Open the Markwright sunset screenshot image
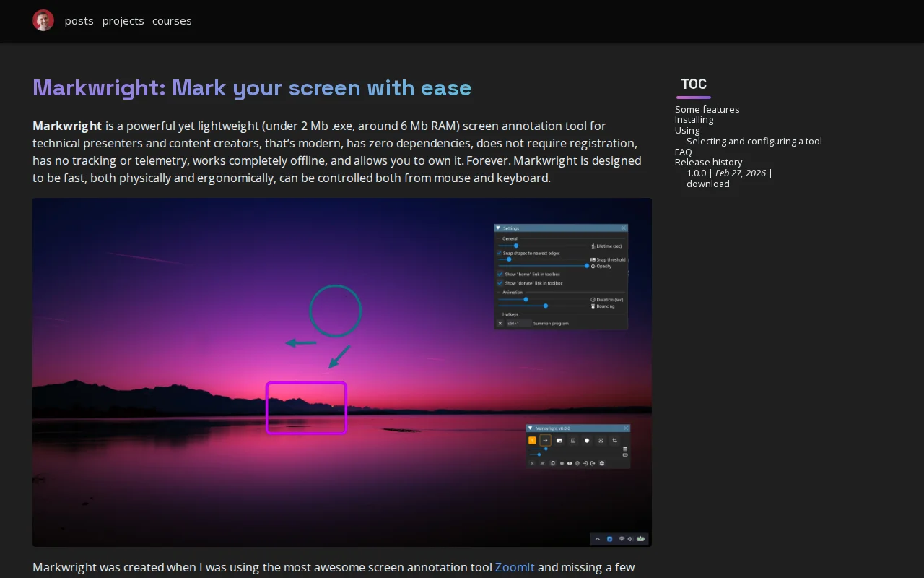This screenshot has height=578, width=924. 342,372
